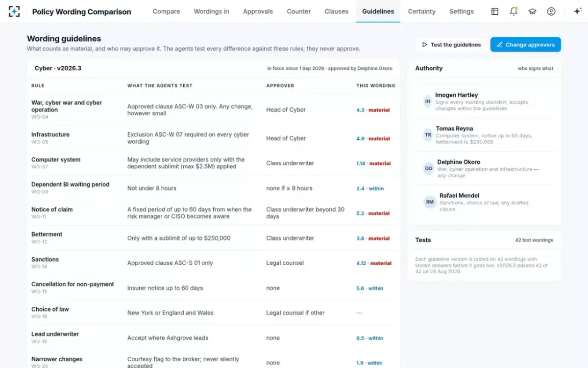Select the Guidelines tab
The height and width of the screenshot is (368, 588).
pyautogui.click(x=378, y=11)
